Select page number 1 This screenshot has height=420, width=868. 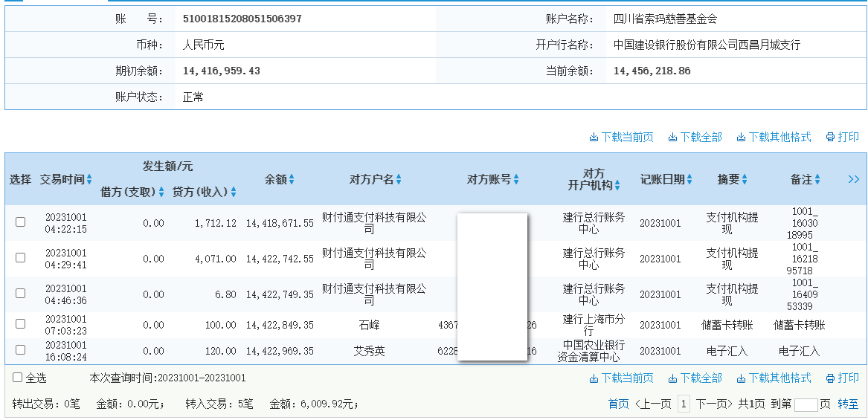[684, 404]
